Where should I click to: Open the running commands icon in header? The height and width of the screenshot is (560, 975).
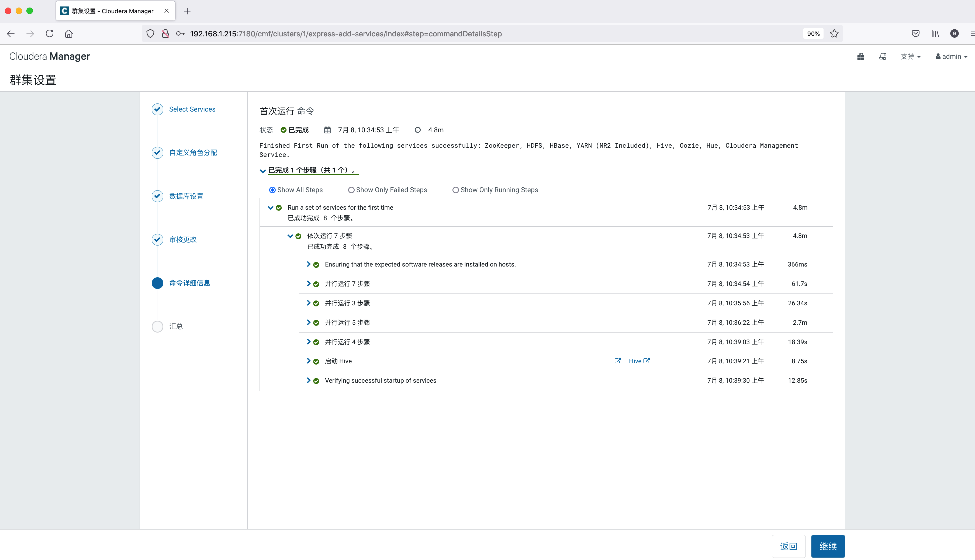coord(882,57)
